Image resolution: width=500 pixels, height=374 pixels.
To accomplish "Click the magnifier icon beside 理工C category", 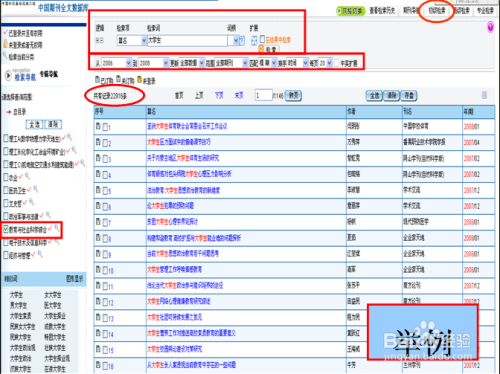I will click(82, 163).
